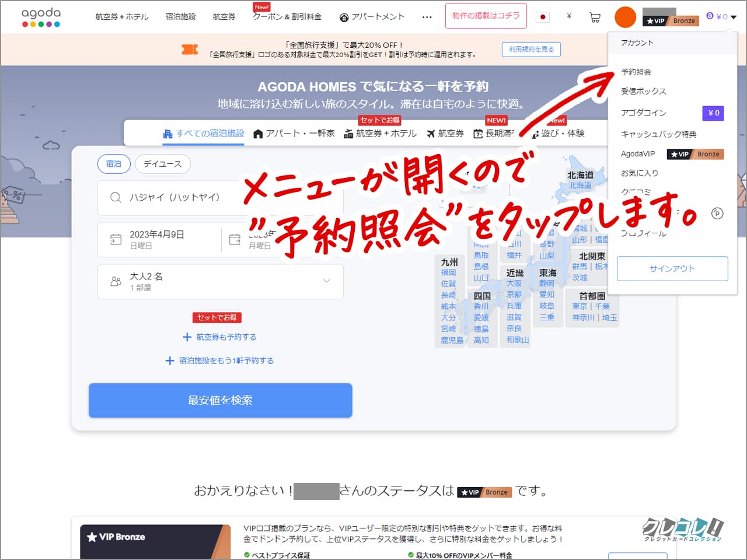Click the agoda logo
The height and width of the screenshot is (560, 747).
point(41,17)
